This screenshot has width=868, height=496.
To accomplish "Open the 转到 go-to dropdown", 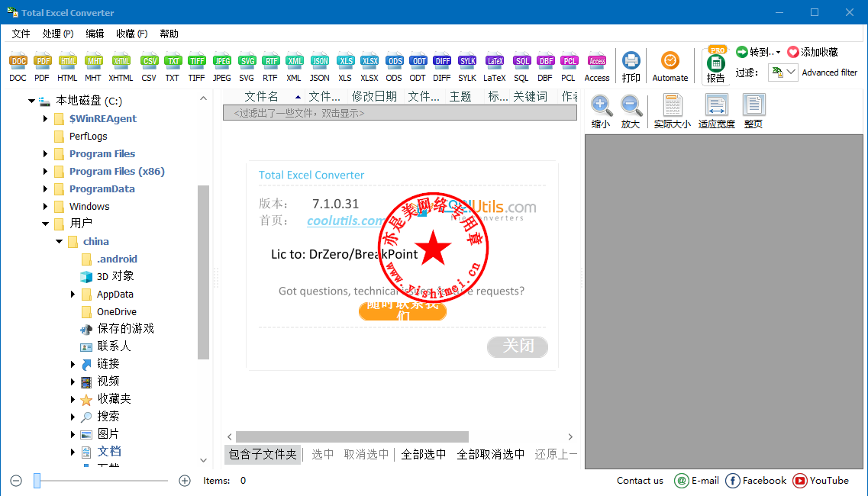I will pyautogui.click(x=758, y=52).
